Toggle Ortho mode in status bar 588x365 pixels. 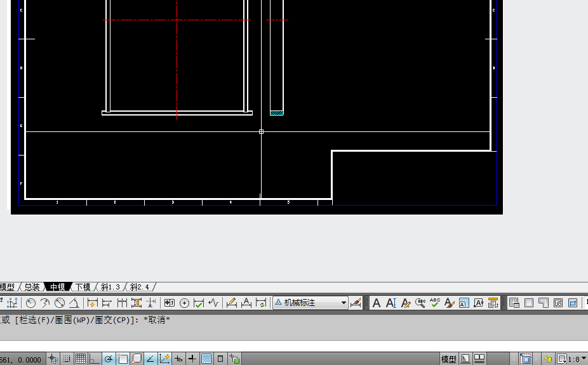pyautogui.click(x=95, y=359)
